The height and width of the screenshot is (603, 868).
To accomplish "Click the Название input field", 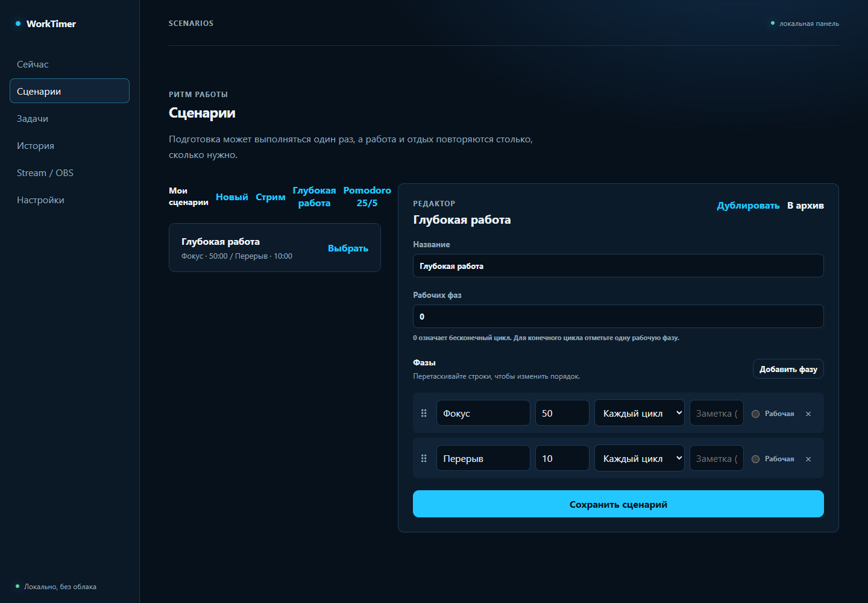I will (x=618, y=266).
